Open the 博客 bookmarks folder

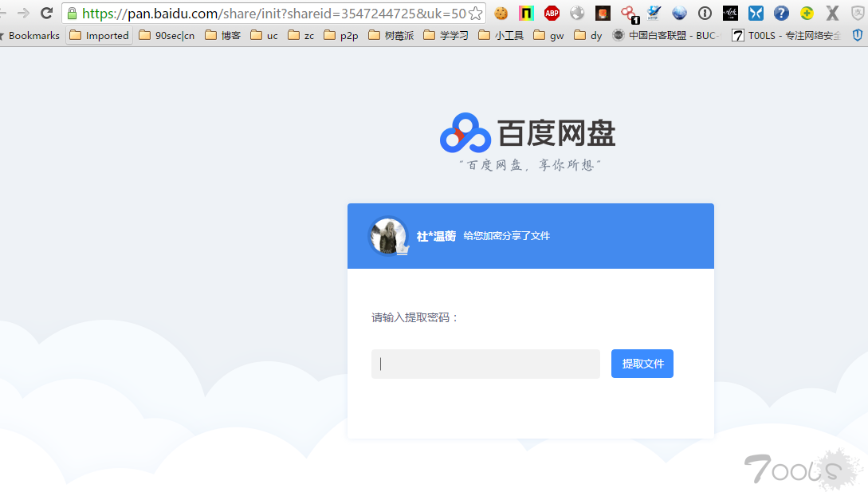222,35
